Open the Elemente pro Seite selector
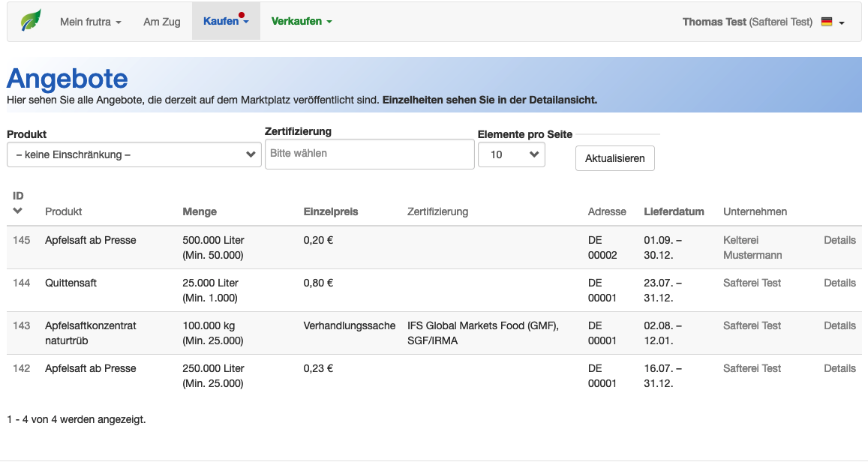The width and height of the screenshot is (868, 465). (x=511, y=154)
